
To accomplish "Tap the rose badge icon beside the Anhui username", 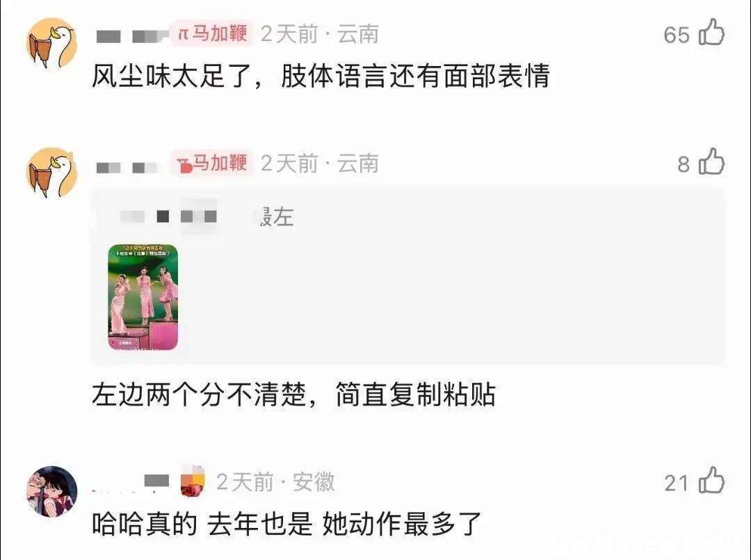I will pyautogui.click(x=193, y=481).
